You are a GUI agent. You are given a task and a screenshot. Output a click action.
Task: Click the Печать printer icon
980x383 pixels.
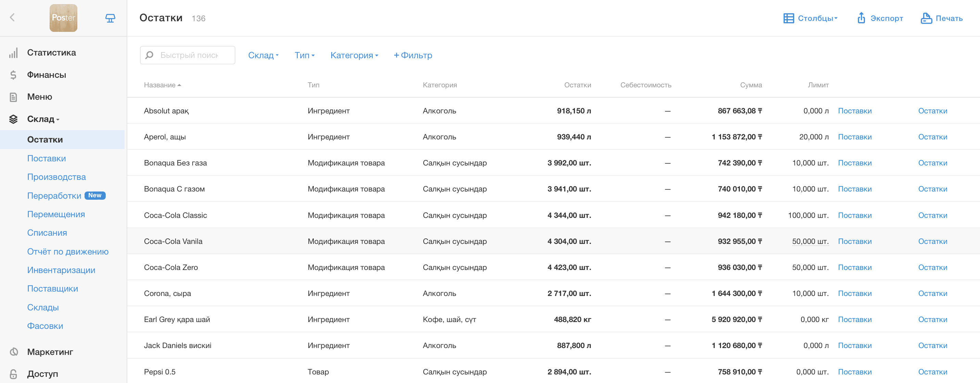coord(926,18)
